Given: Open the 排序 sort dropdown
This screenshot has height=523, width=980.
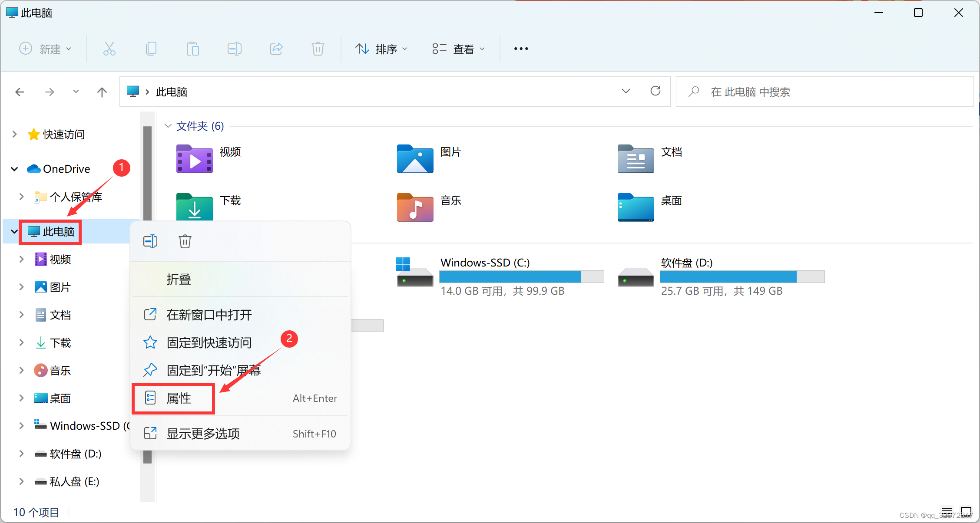Looking at the screenshot, I should point(381,49).
